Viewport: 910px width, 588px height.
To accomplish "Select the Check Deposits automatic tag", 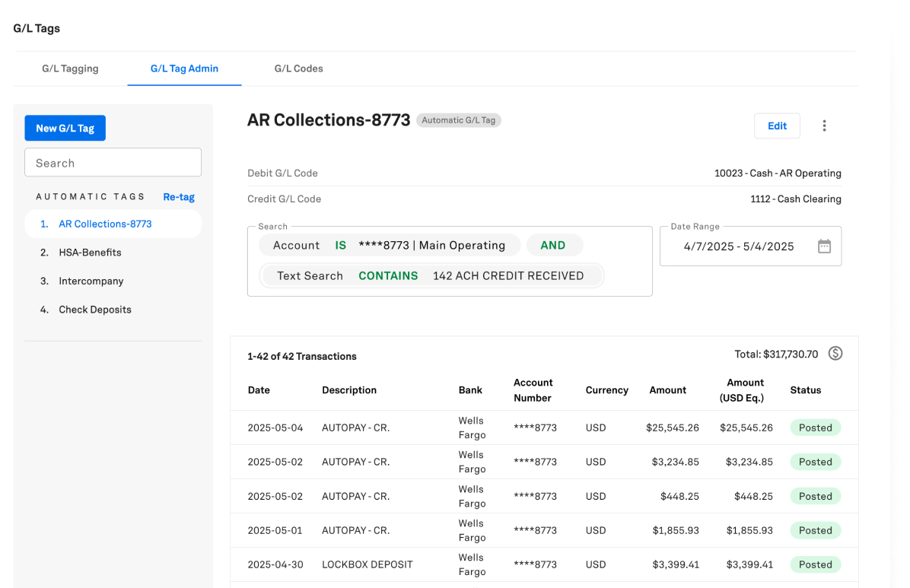I will pos(94,310).
